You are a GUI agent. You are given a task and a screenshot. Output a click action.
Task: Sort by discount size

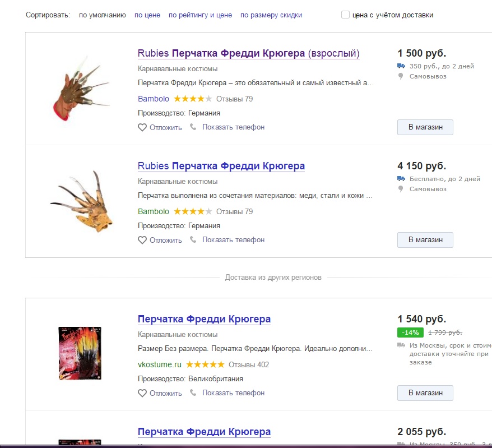(271, 15)
